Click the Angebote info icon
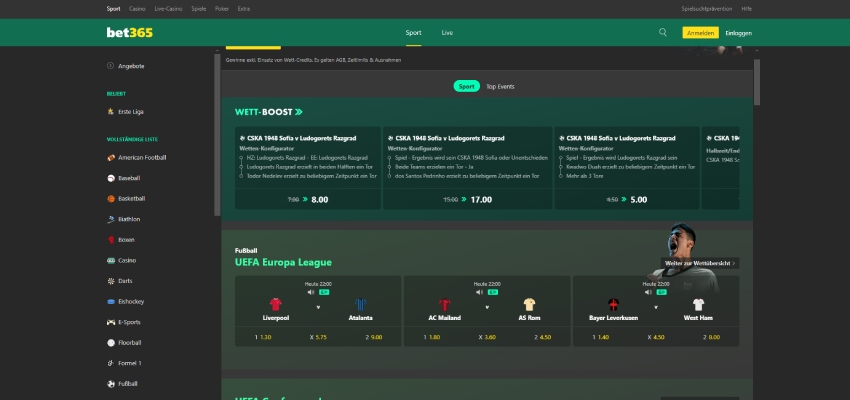This screenshot has height=400, width=850. tap(111, 66)
